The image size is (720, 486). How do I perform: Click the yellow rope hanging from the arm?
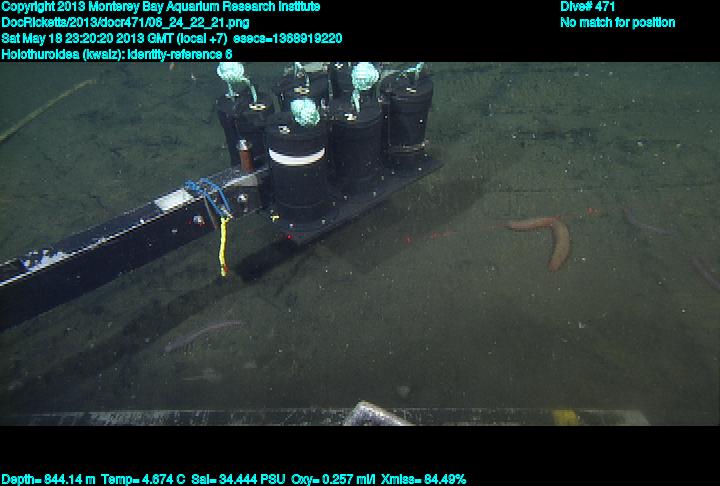pos(223,245)
